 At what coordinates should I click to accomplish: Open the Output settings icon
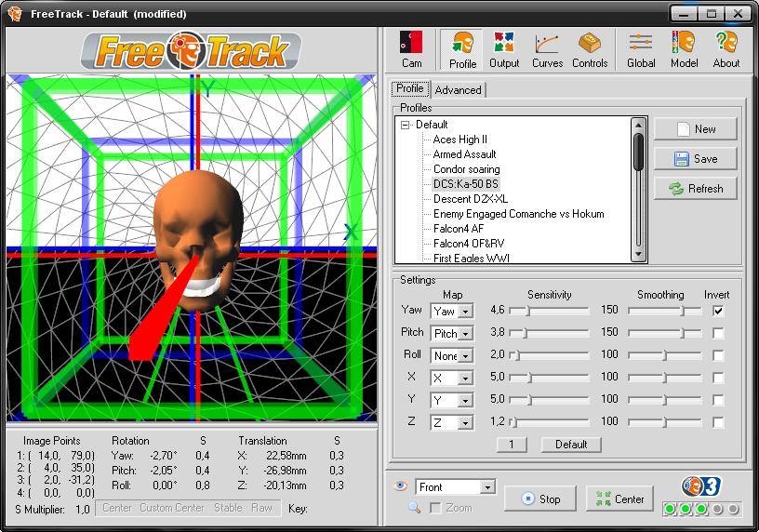point(504,50)
